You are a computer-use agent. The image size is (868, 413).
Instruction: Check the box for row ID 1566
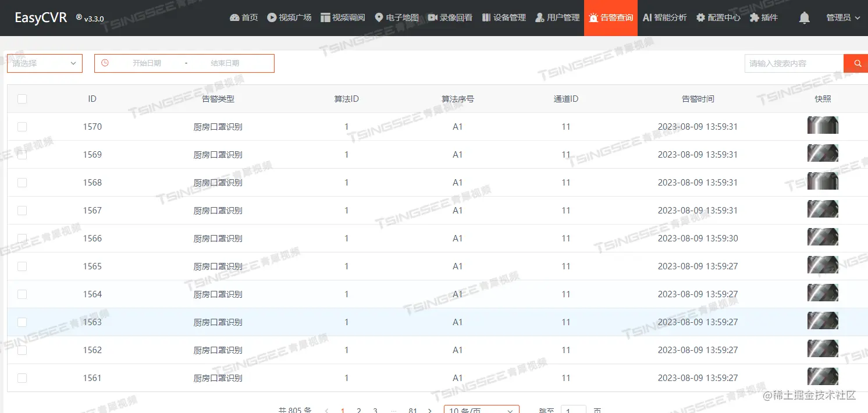[x=22, y=238]
